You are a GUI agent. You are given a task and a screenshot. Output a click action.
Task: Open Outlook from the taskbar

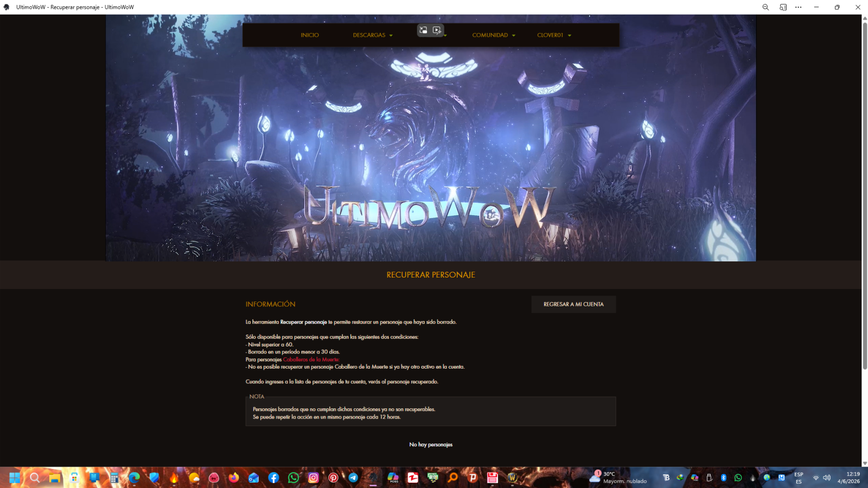pyautogui.click(x=254, y=478)
